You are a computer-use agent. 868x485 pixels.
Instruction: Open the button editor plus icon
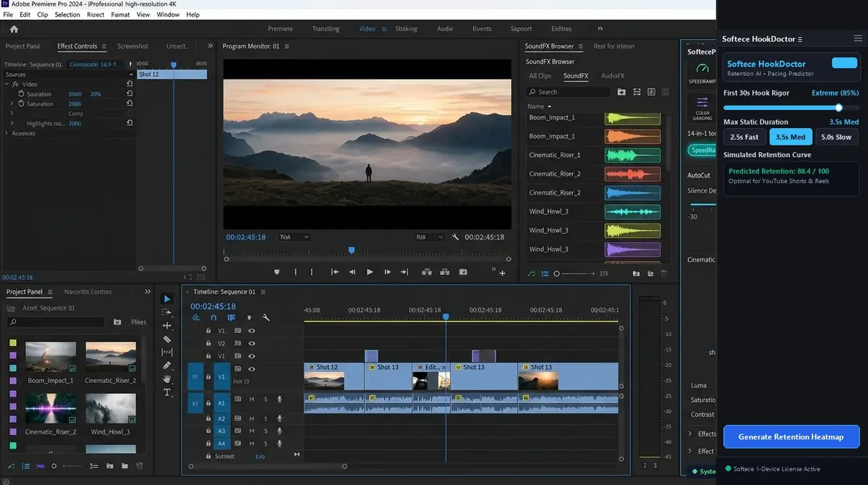tap(503, 273)
